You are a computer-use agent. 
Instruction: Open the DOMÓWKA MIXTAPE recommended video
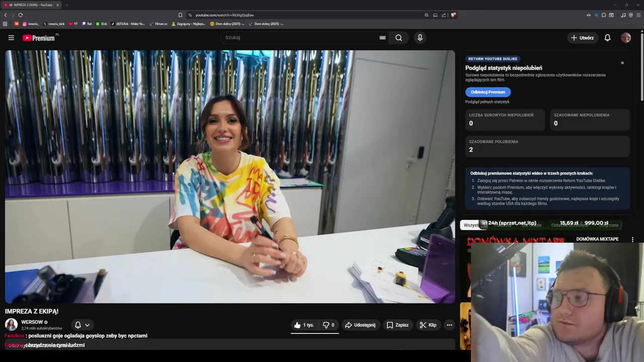[597, 239]
